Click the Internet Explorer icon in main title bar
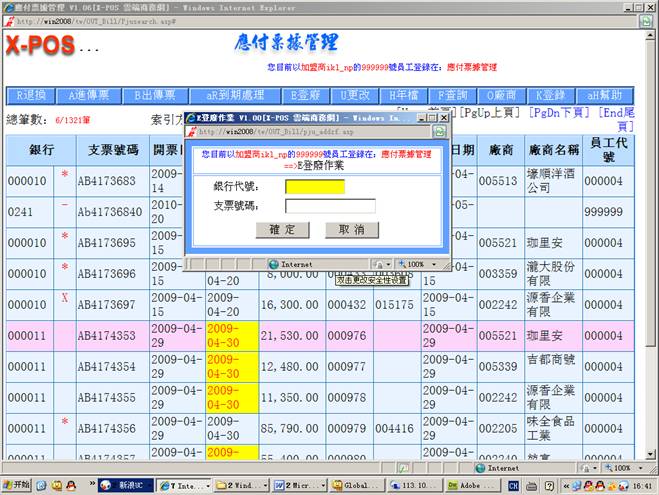 coord(7,6)
